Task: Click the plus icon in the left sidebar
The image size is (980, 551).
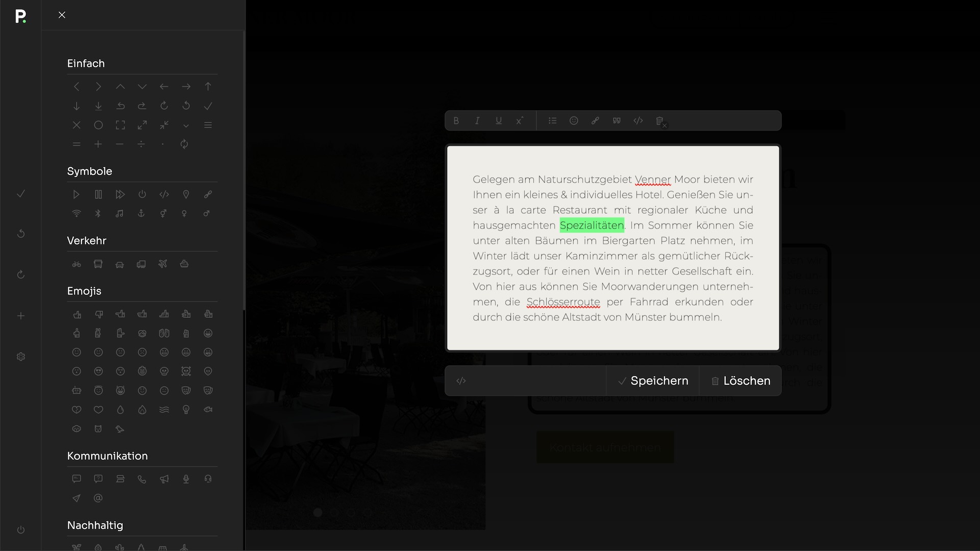Action: point(21,316)
